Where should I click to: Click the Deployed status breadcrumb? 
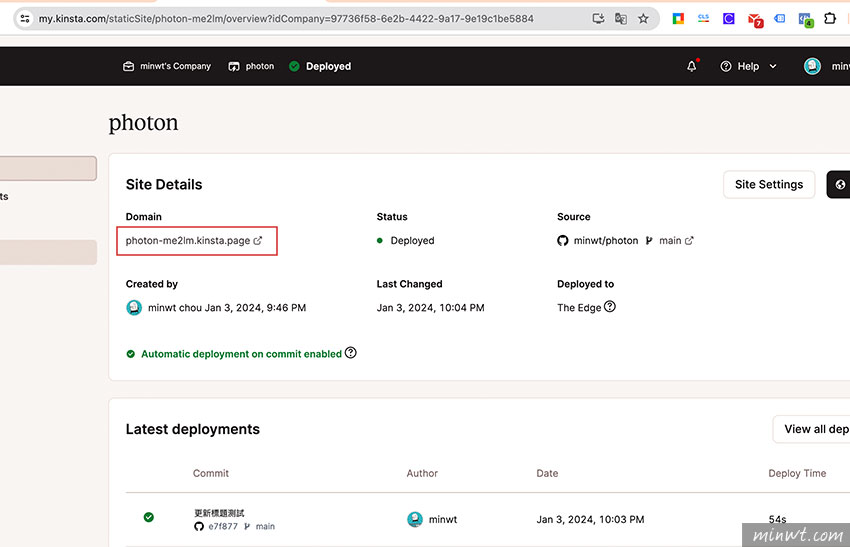[320, 66]
